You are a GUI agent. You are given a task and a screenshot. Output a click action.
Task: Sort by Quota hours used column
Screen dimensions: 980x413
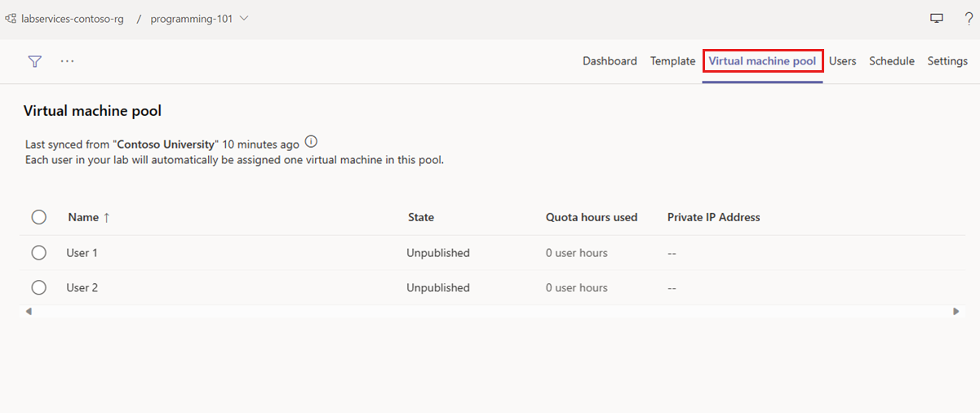(592, 217)
